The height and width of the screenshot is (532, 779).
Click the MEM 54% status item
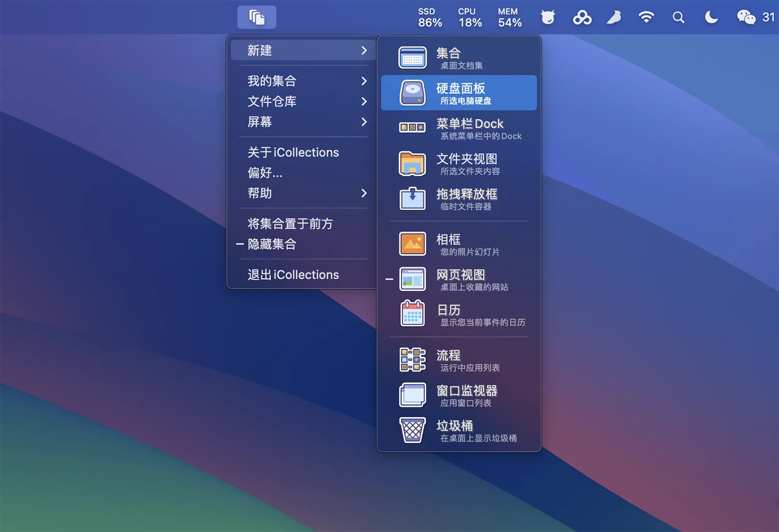(509, 18)
